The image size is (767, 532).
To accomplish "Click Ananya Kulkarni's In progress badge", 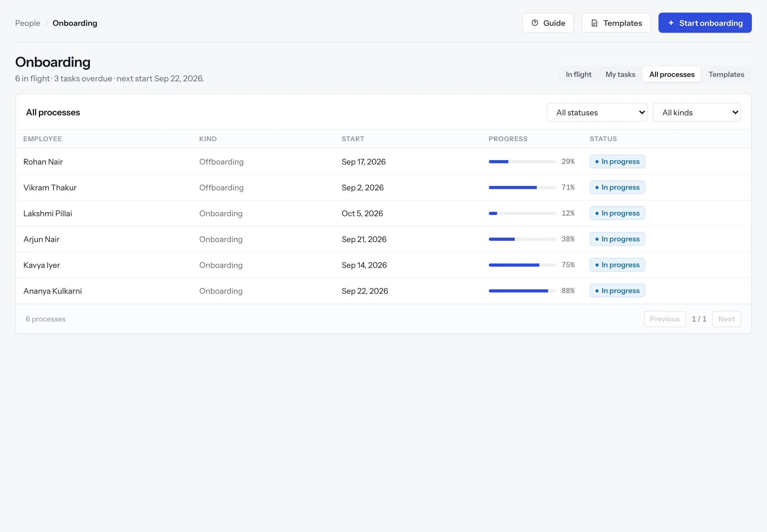I will [x=617, y=291].
